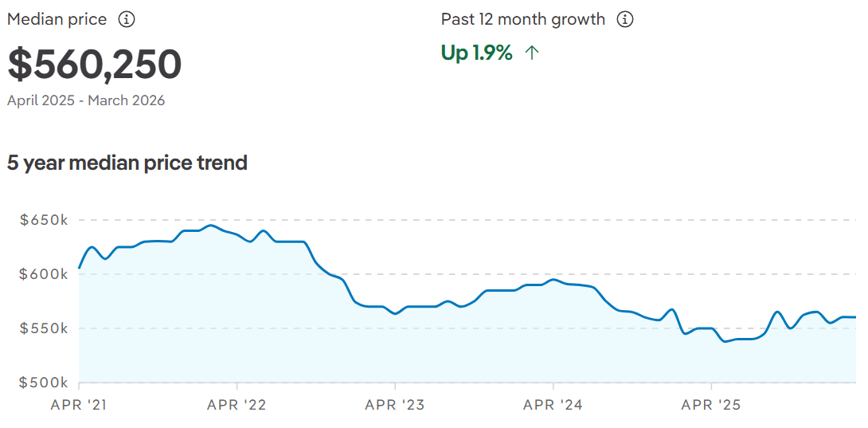Click the $550k y-axis label
Image resolution: width=868 pixels, height=428 pixels.
[44, 328]
